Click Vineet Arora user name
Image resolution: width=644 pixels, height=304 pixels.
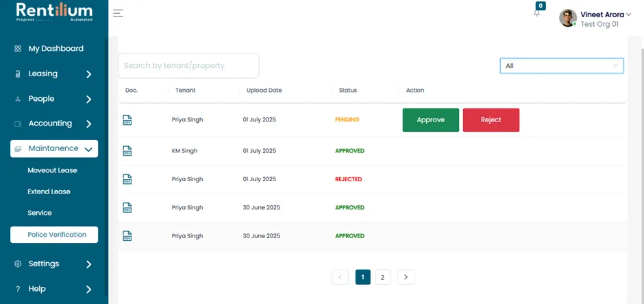point(602,14)
